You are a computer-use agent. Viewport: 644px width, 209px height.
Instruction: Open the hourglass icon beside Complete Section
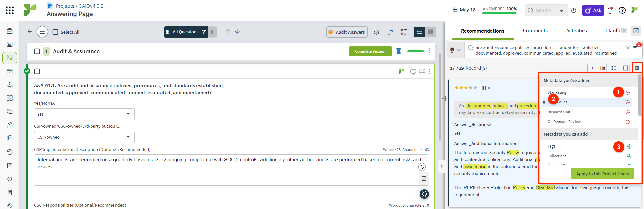pos(399,51)
